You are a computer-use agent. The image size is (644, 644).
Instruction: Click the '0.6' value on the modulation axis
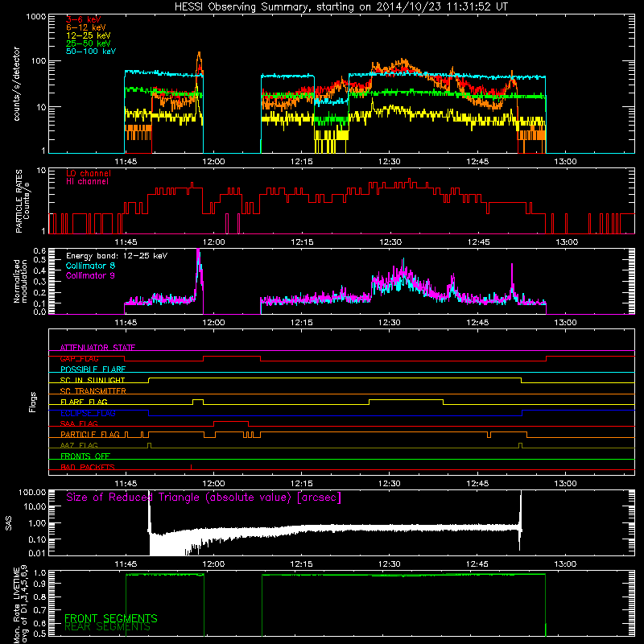pos(39,251)
